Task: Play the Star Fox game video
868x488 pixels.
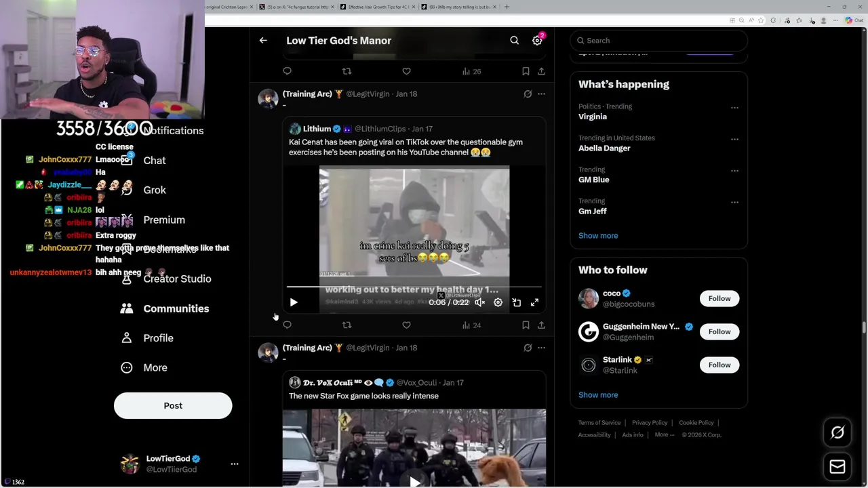Action: [414, 481]
